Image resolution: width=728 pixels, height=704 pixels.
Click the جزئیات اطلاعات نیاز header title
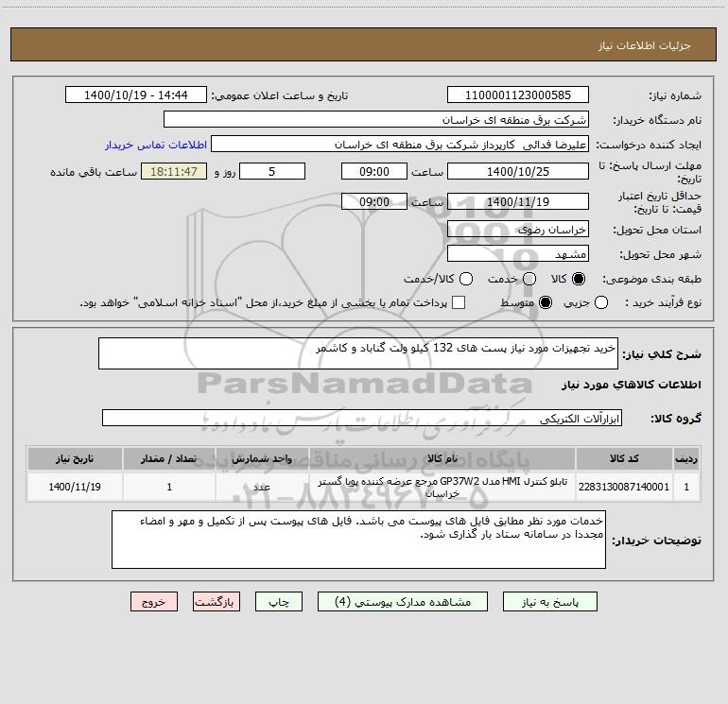coord(645,45)
